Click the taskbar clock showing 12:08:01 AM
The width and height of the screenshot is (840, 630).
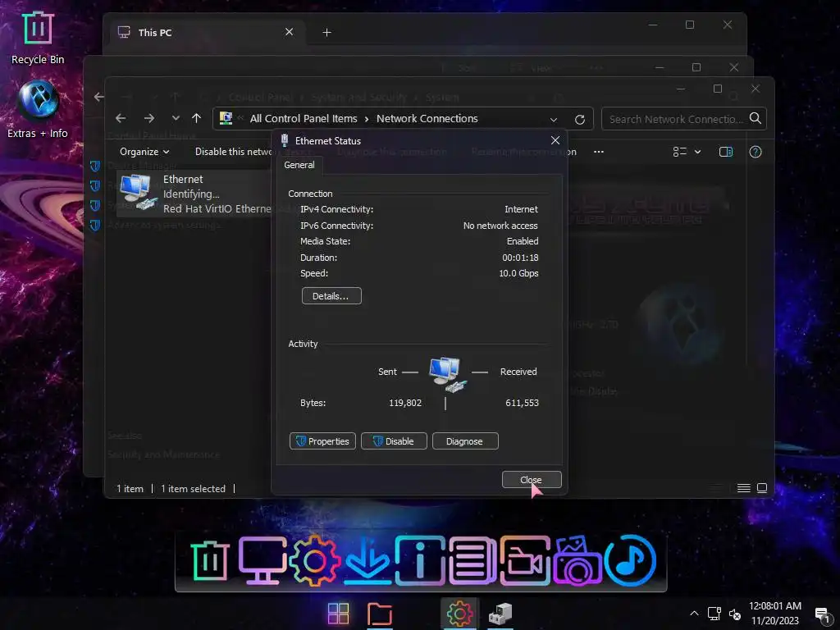pyautogui.click(x=774, y=606)
